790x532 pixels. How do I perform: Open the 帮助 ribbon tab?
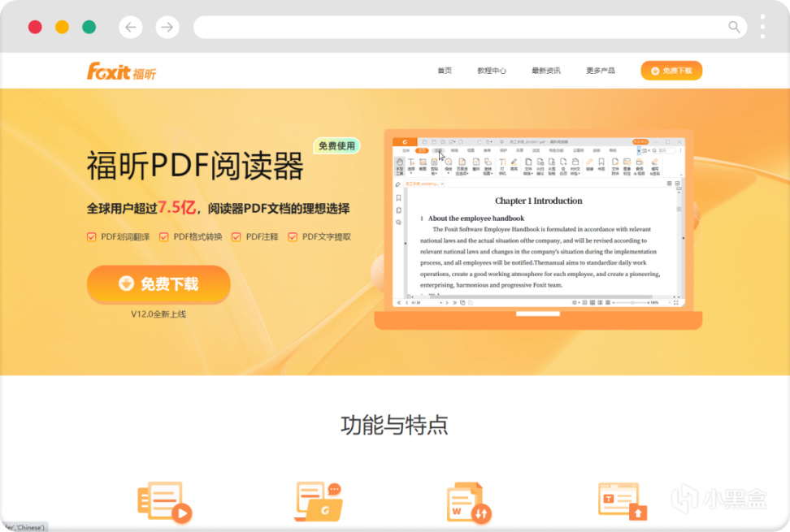pyautogui.click(x=613, y=150)
